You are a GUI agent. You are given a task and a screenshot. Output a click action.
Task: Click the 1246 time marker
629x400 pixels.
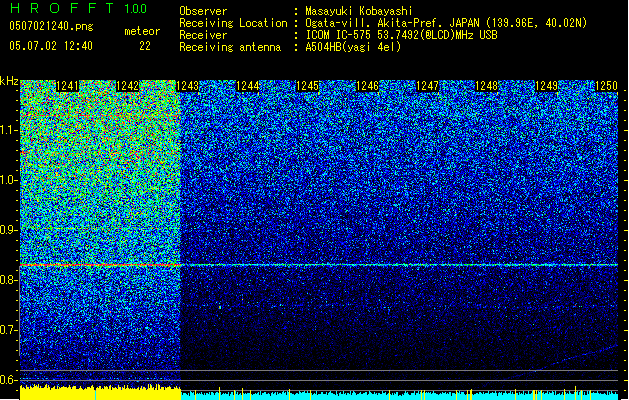pos(367,86)
